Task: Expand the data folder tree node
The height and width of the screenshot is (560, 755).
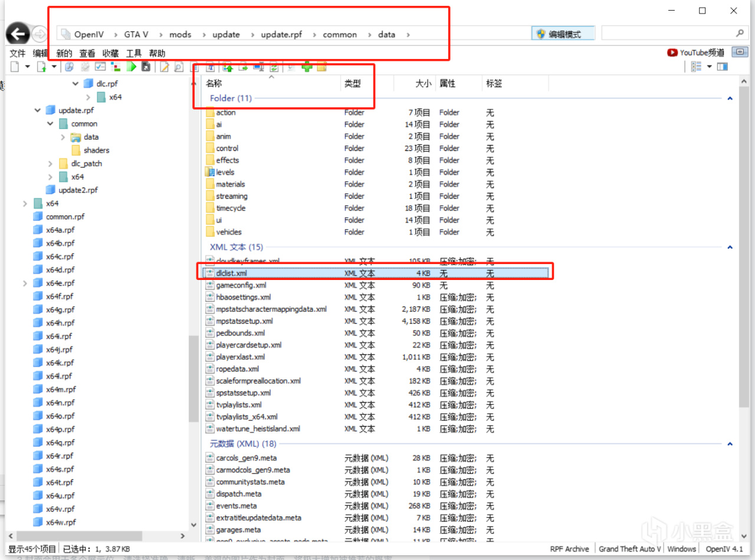Action: tap(63, 137)
